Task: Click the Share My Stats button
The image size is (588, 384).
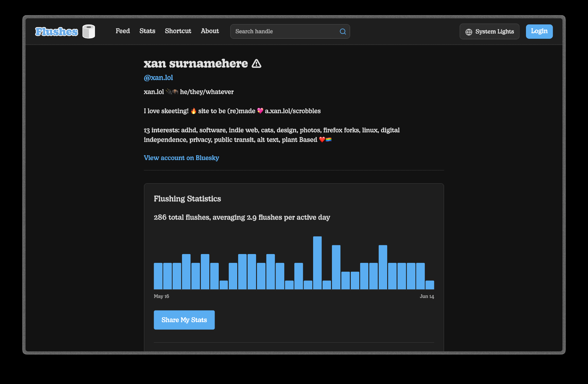Action: pos(184,320)
